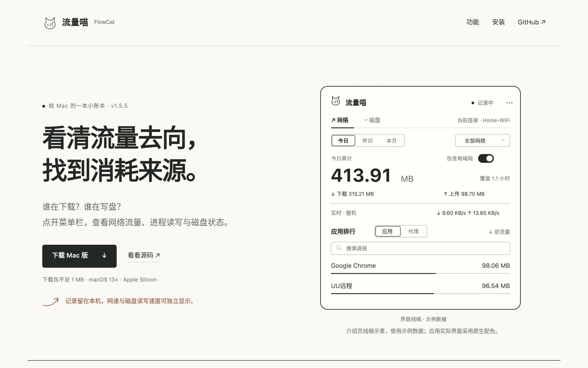588x368 pixels.
Task: Click UU远程 traffic progress bar
Action: click(x=420, y=293)
